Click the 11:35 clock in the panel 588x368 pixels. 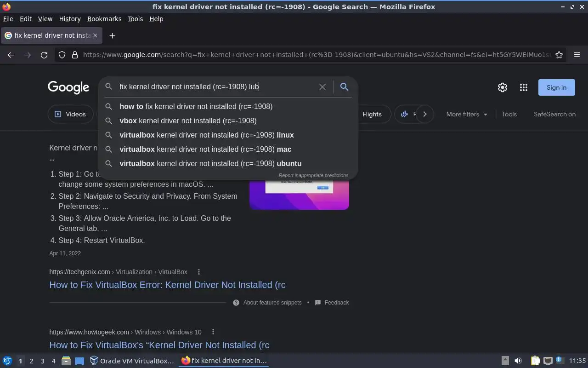[x=577, y=361]
